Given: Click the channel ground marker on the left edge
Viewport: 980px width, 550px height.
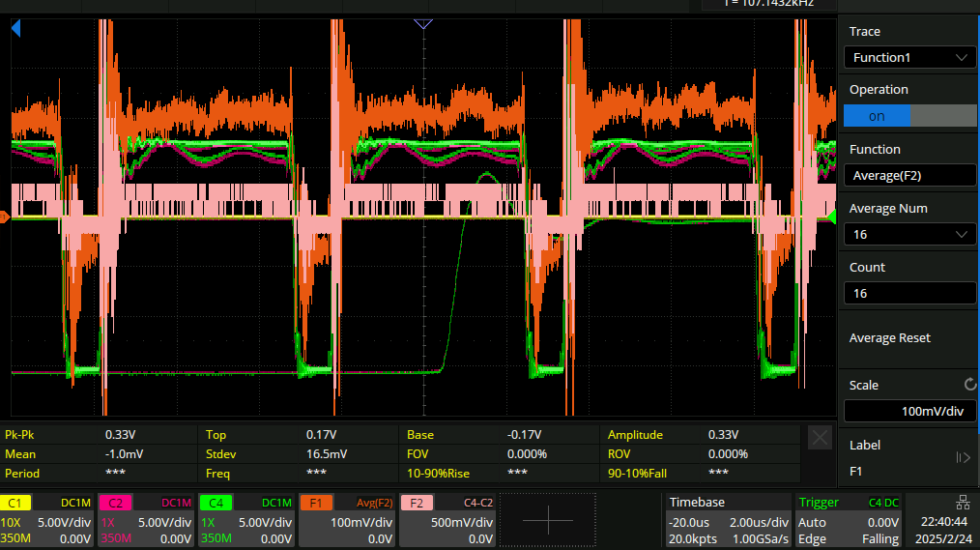Looking at the screenshot, I should tap(5, 217).
